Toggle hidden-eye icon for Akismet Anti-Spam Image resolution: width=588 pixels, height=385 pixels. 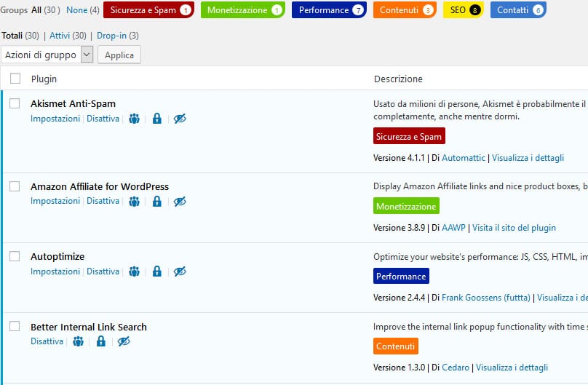tap(180, 119)
